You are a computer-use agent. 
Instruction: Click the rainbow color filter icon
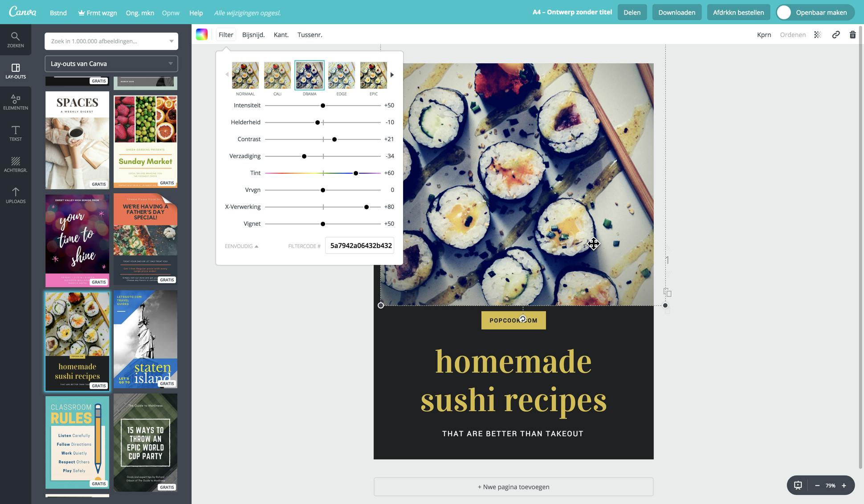(x=202, y=35)
